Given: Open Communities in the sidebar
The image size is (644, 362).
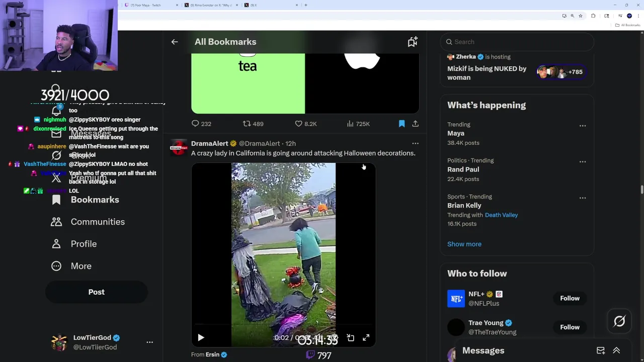Looking at the screenshot, I should pos(88,222).
